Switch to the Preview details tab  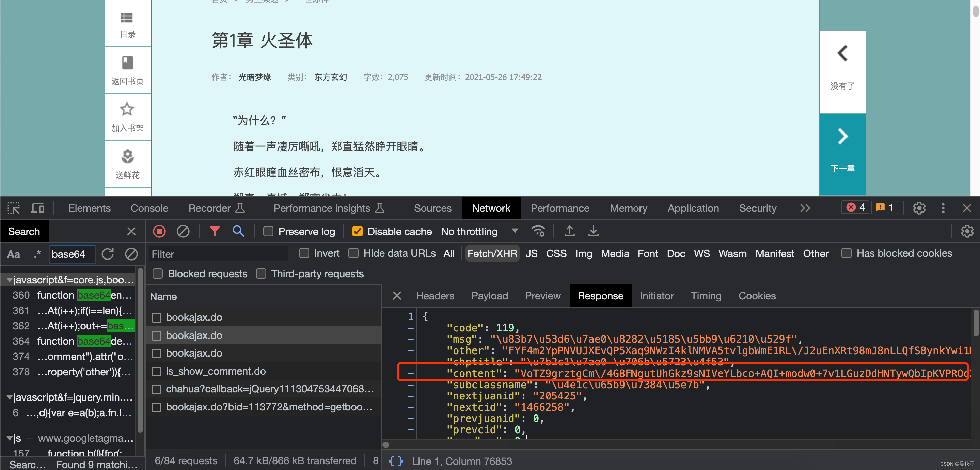click(x=542, y=296)
